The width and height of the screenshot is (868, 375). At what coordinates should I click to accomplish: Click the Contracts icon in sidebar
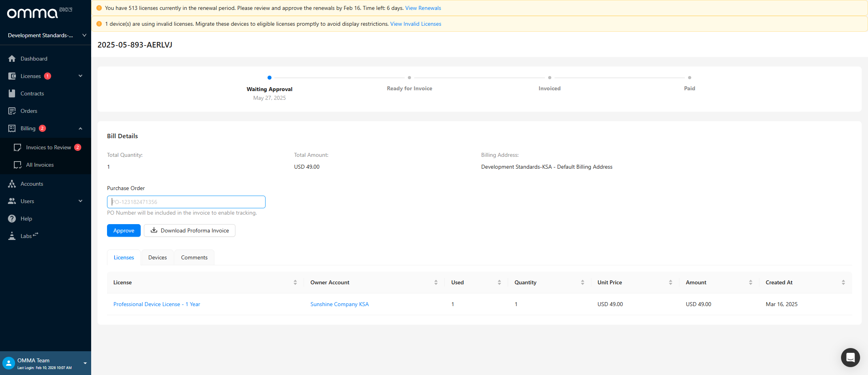coord(12,93)
